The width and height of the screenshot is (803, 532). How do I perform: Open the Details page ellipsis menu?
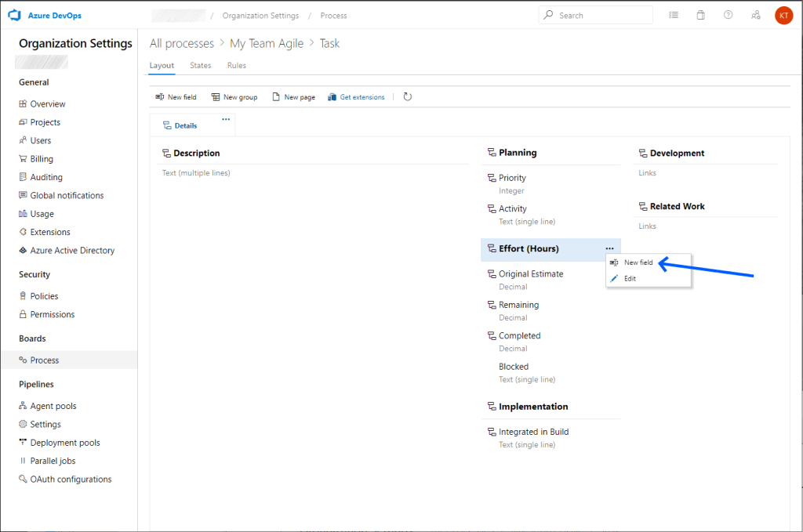pyautogui.click(x=226, y=120)
